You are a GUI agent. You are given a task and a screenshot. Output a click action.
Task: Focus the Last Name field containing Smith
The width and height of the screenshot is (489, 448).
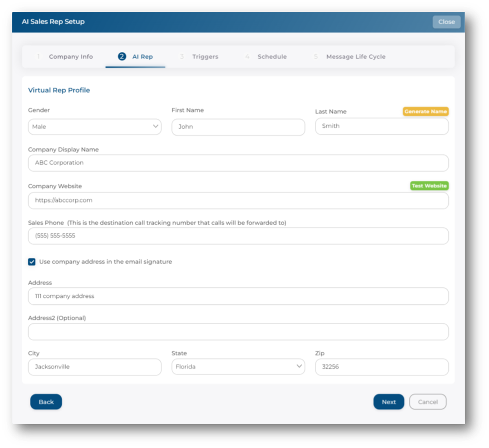click(382, 126)
